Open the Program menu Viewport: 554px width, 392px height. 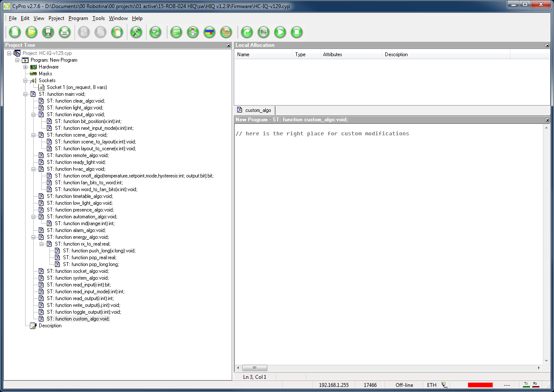click(78, 18)
